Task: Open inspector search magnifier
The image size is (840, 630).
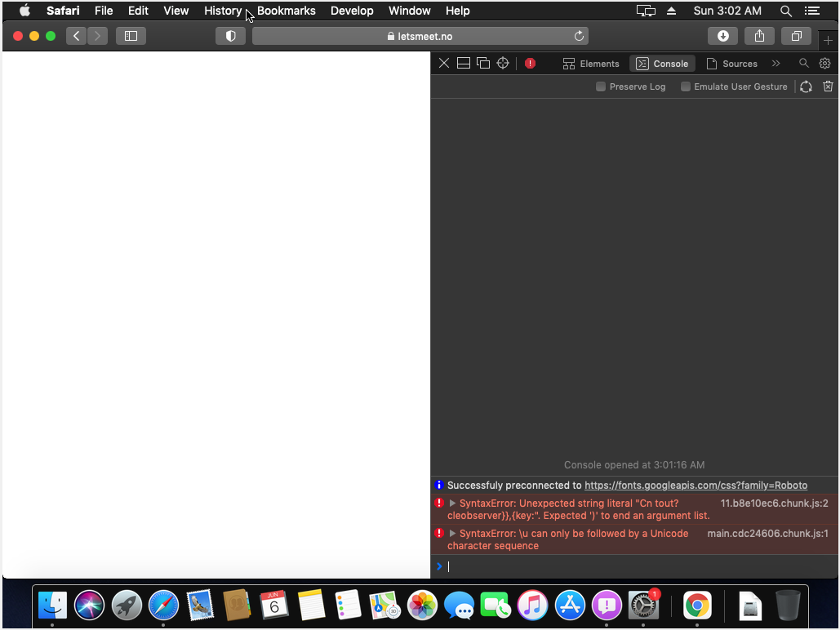Action: pos(803,63)
